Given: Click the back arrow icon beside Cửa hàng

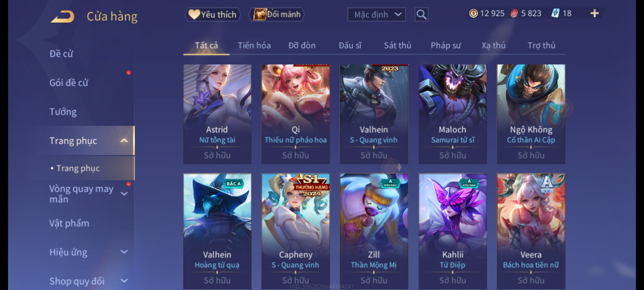Looking at the screenshot, I should tap(62, 16).
